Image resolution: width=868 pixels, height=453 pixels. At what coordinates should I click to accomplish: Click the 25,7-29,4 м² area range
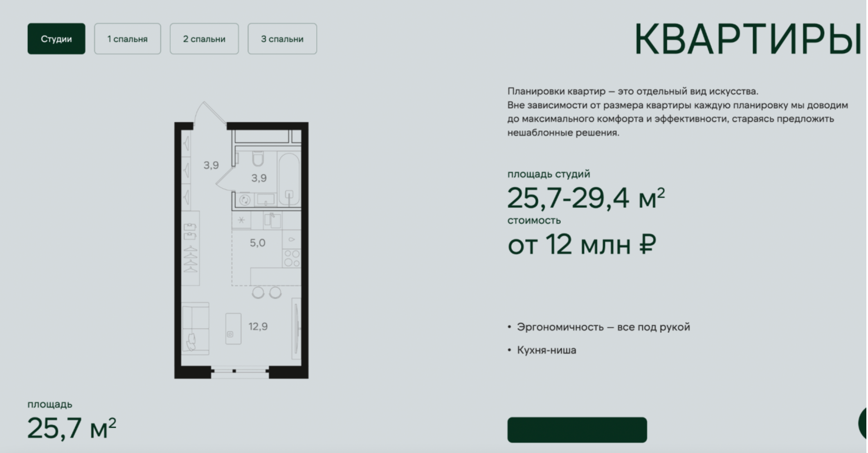(586, 198)
